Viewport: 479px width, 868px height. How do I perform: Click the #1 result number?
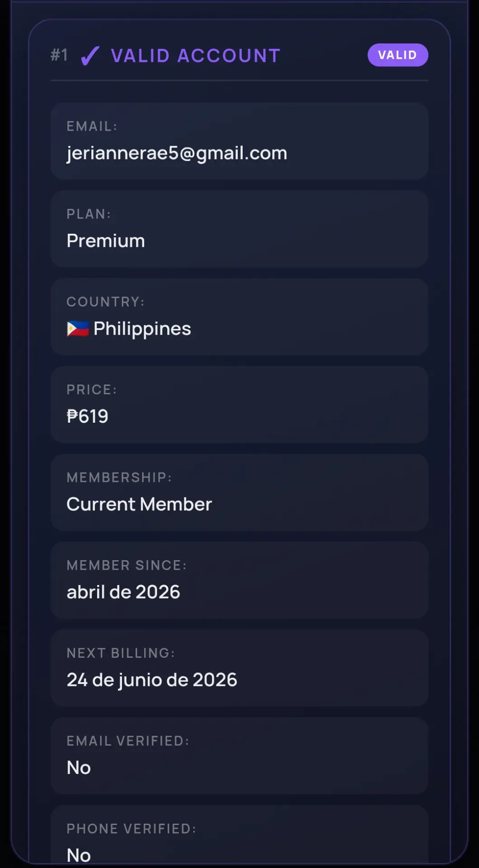(59, 55)
